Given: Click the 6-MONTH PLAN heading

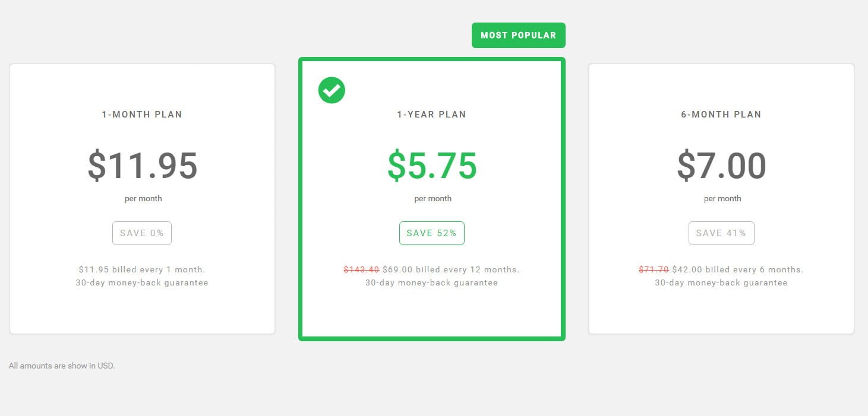Looking at the screenshot, I should tap(721, 115).
